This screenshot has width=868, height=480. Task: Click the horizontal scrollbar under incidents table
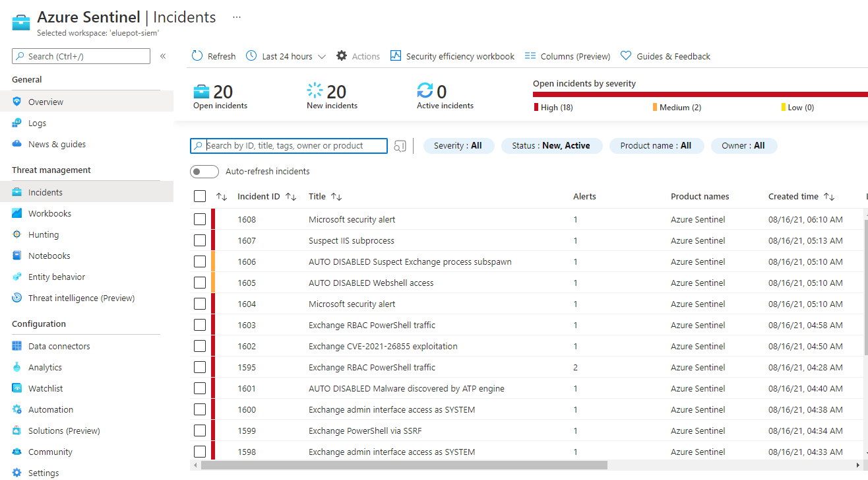(404, 465)
